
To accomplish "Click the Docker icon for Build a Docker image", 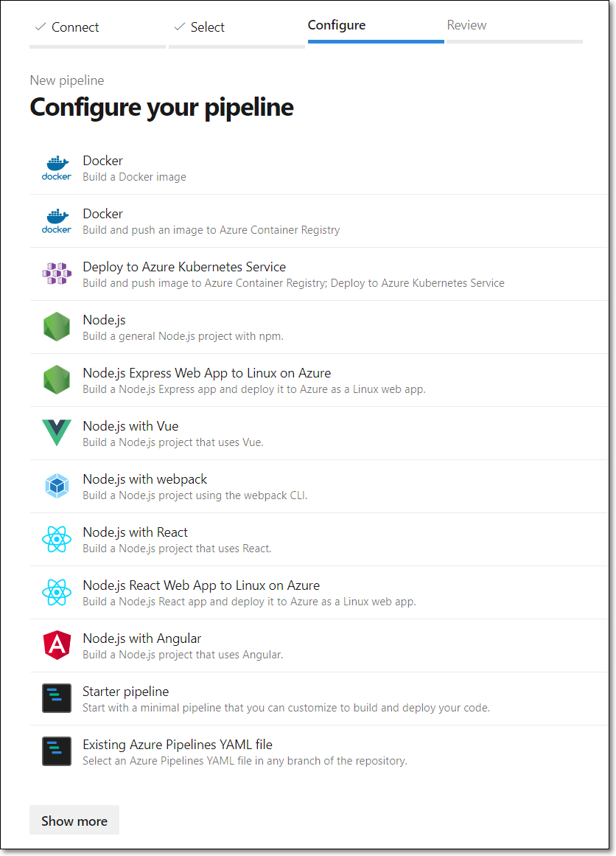I will (x=57, y=168).
